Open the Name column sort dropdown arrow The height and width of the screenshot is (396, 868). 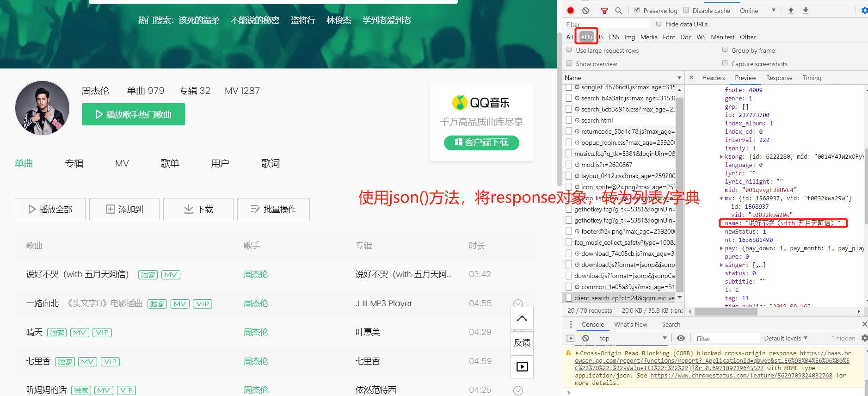coord(679,78)
